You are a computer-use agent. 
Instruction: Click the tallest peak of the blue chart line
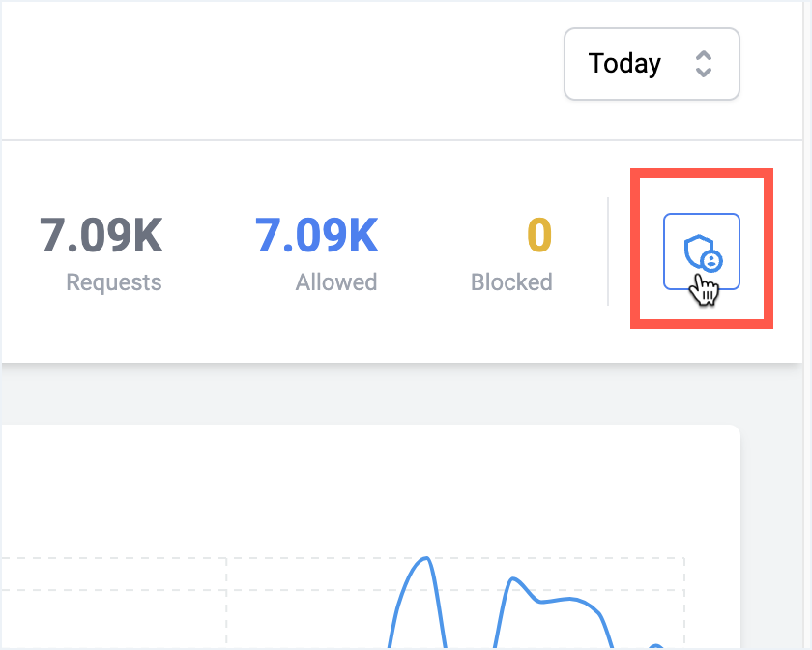425,558
